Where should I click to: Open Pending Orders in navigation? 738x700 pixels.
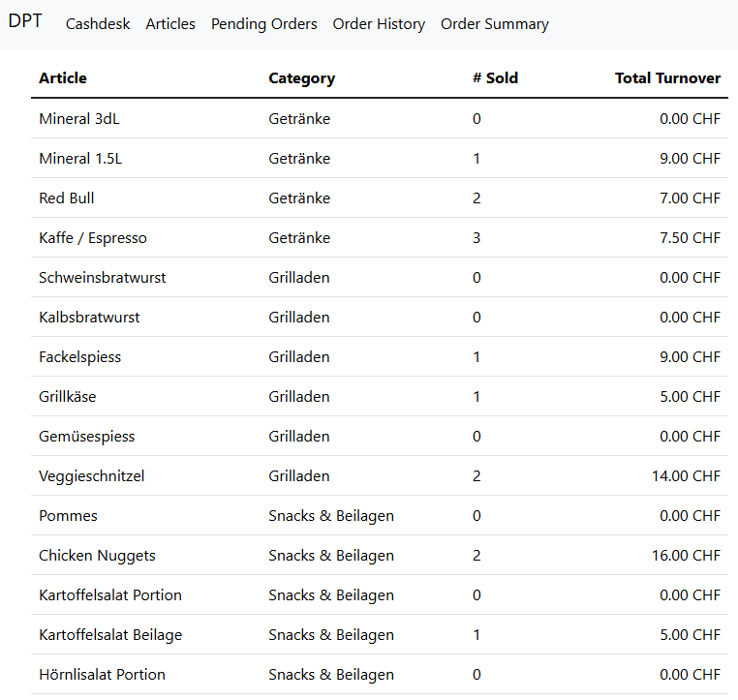263,24
